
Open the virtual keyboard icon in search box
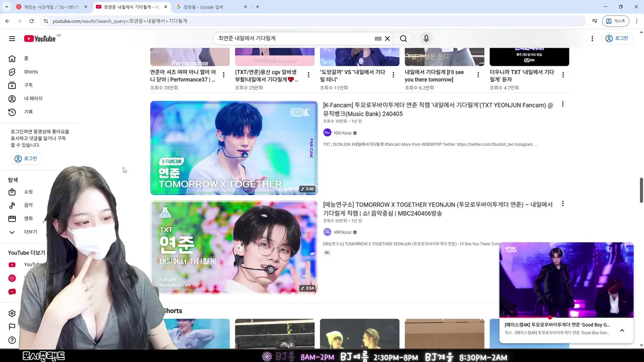[x=378, y=38]
